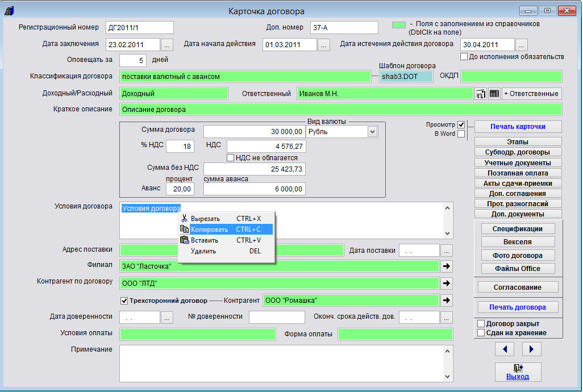Open date picker for Дата поставки
The image size is (583, 392).
[x=447, y=251]
